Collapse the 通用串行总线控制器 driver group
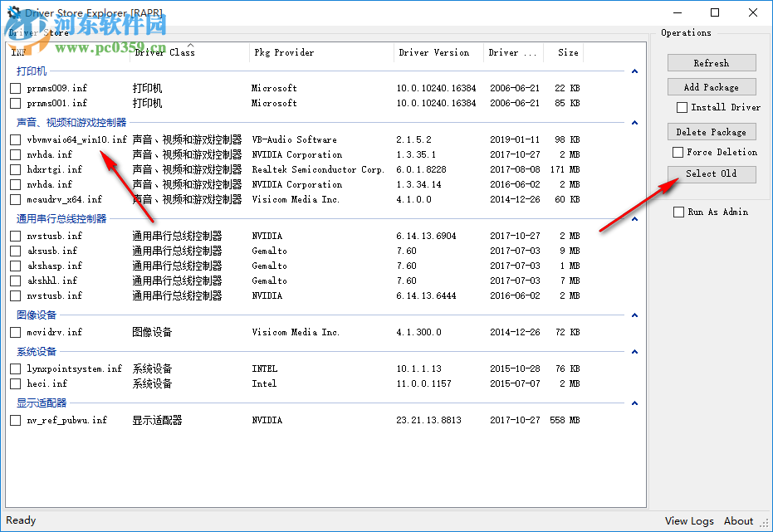The image size is (773, 532). coord(634,219)
